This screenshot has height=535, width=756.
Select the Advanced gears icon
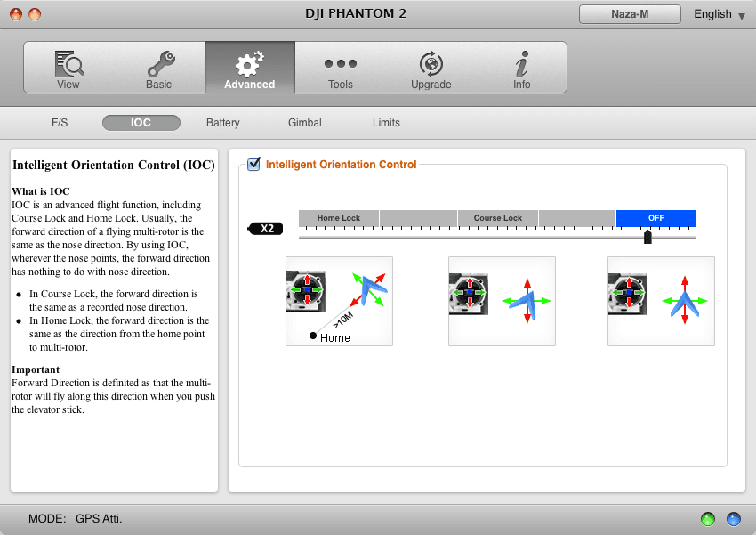[x=249, y=64]
